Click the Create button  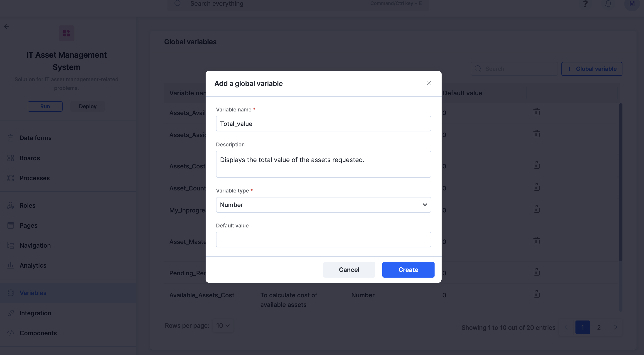coord(408,269)
